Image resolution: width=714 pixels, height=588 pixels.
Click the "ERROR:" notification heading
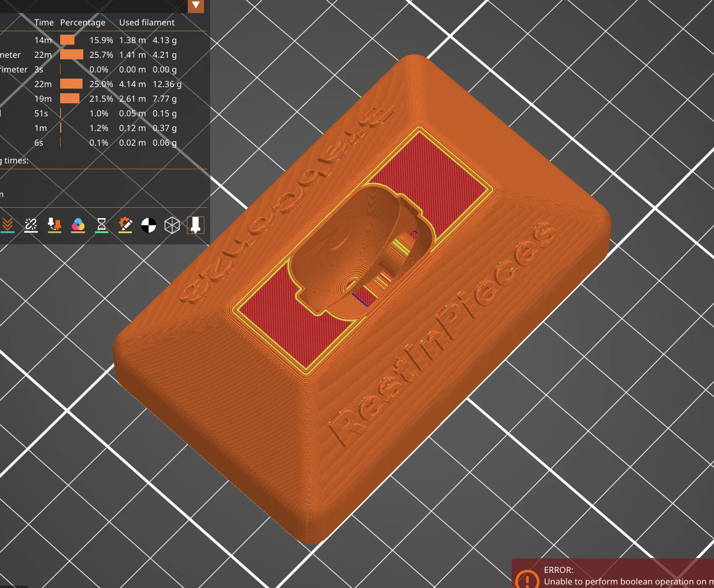click(559, 570)
